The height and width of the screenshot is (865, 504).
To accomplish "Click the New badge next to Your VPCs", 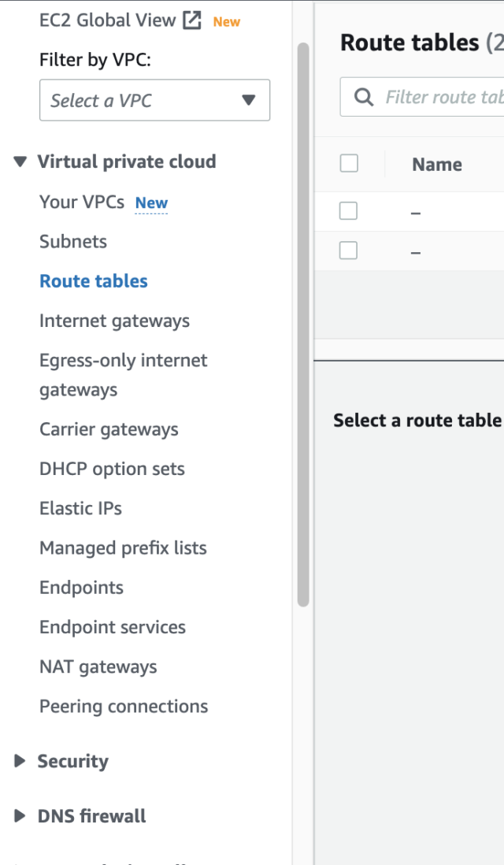I will pyautogui.click(x=151, y=202).
